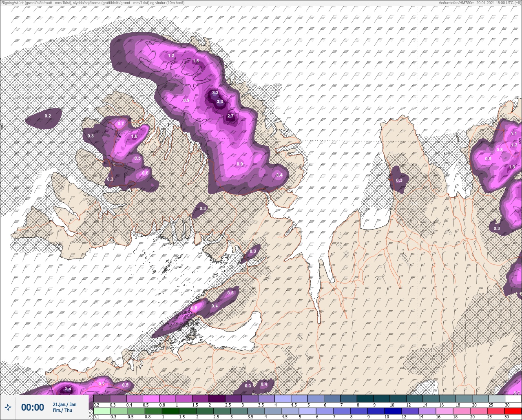Click the 3.4 precipitation value on the map
The height and width of the screenshot is (420, 522).
[68, 389]
